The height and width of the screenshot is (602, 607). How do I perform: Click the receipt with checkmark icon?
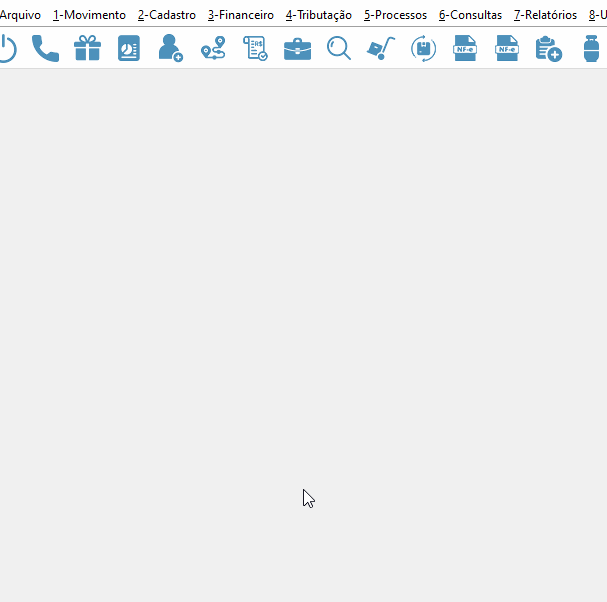pos(255,48)
